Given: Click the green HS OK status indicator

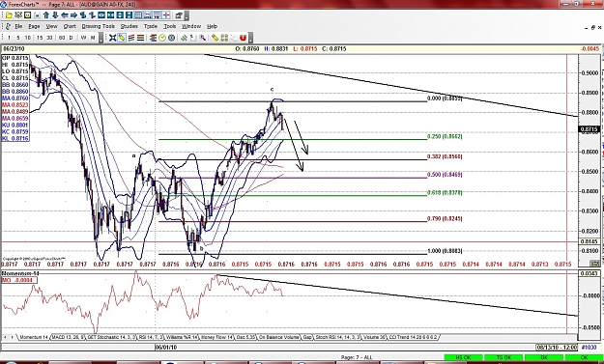Looking at the screenshot, I should (464, 358).
